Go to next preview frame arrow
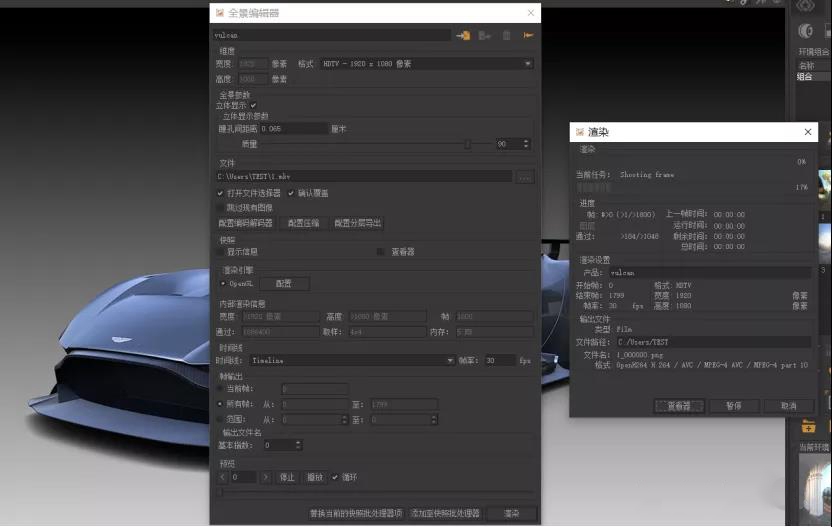Screen dimensions: 832x527 coord(266,477)
